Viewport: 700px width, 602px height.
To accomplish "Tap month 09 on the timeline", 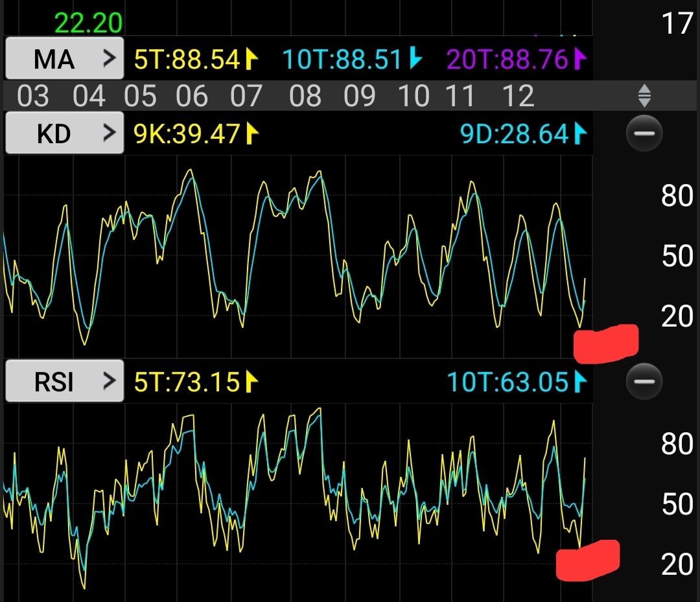I will [359, 95].
